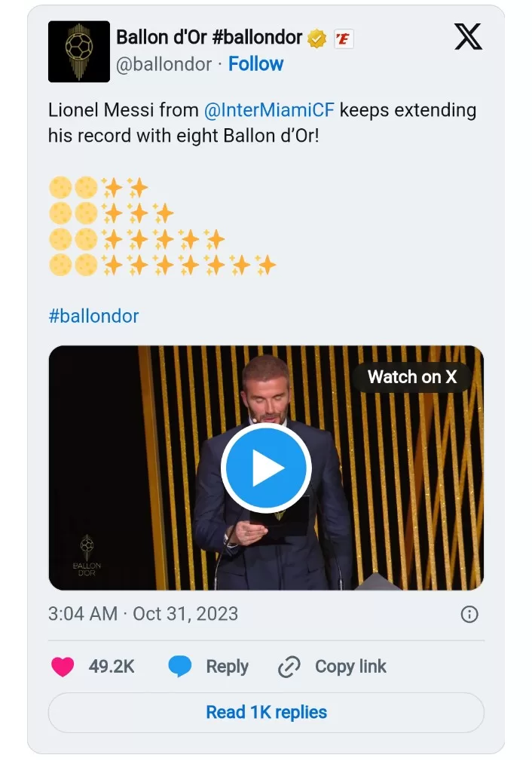Image resolution: width=532 pixels, height=761 pixels.
Task: Click the Reply text label
Action: [x=227, y=667]
